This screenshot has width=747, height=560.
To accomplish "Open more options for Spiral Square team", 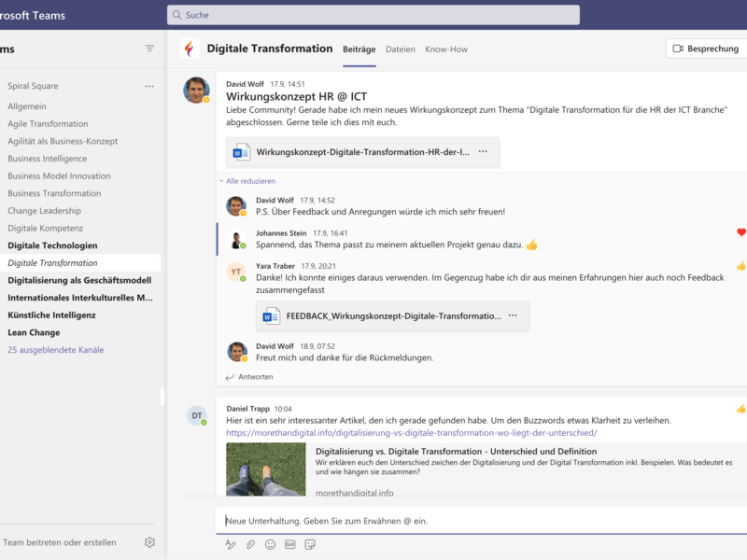I will (149, 86).
